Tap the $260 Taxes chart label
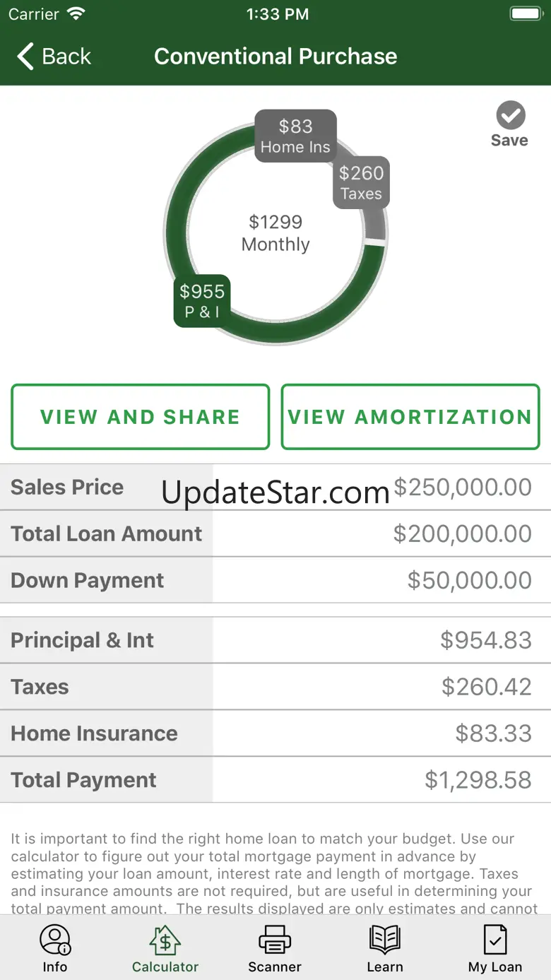This screenshot has width=551, height=980. (x=361, y=182)
